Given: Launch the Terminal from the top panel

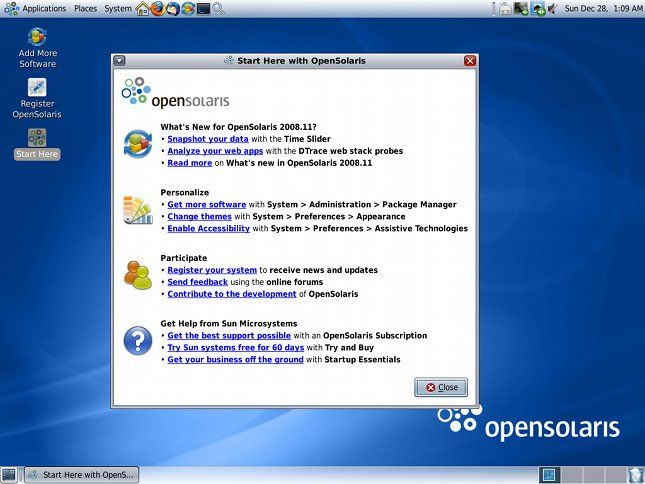Looking at the screenshot, I should pyautogui.click(x=203, y=8).
